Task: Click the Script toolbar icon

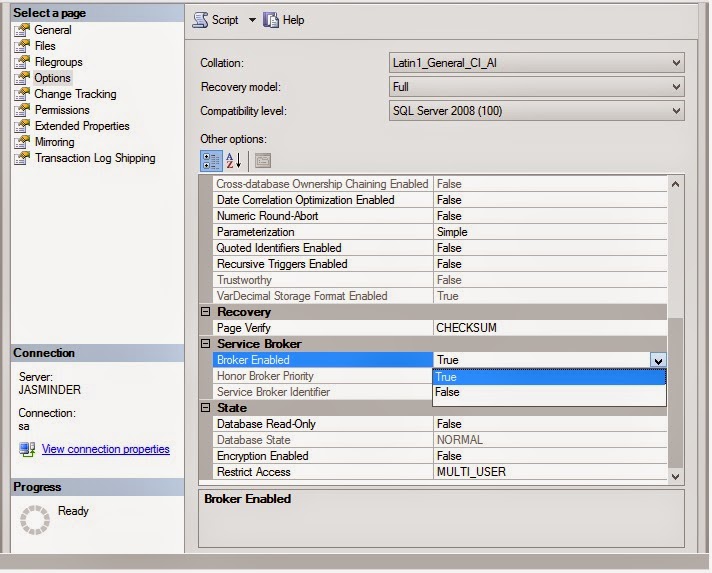Action: 200,20
